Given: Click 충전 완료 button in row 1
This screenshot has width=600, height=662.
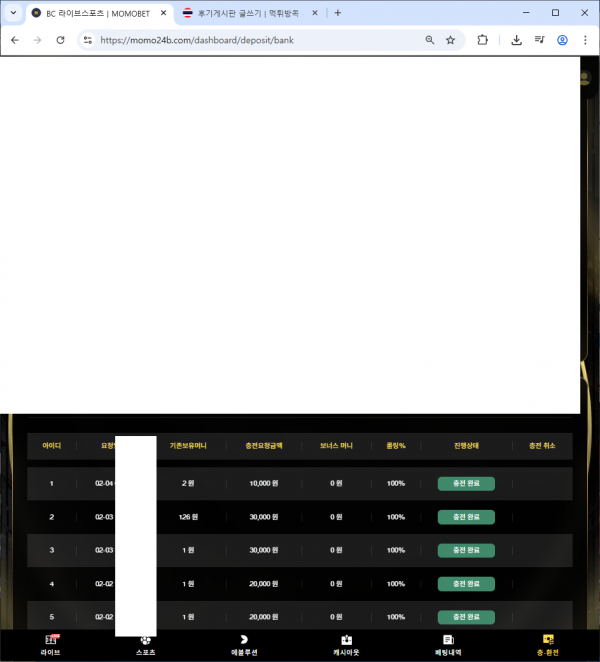Looking at the screenshot, I should (x=466, y=484).
